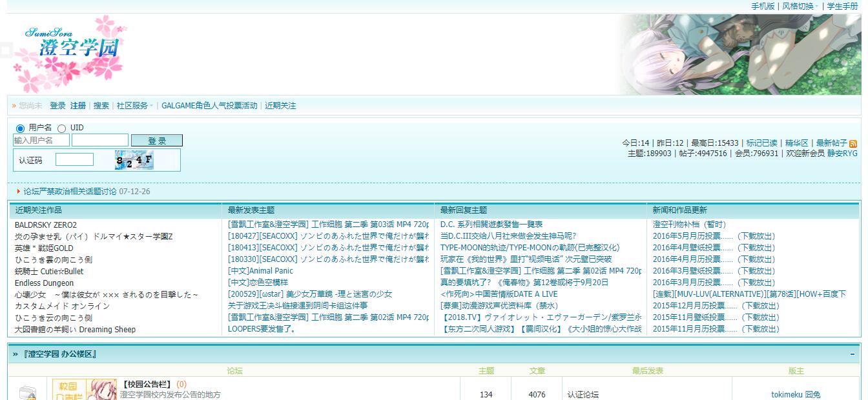Image resolution: width=868 pixels, height=400 pixels.
Task: Open the 学生手册 link
Action: [842, 6]
